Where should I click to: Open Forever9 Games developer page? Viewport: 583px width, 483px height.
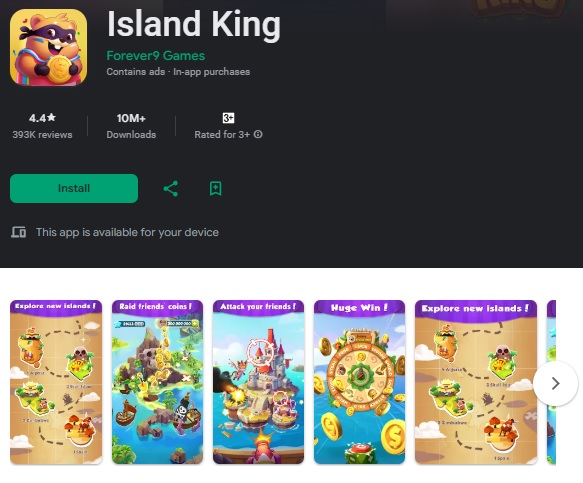(x=155, y=56)
